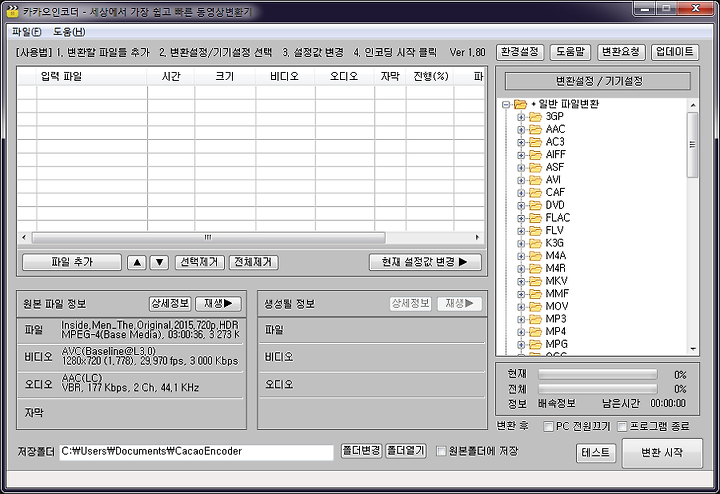Click the K3G folder icon
The image size is (720, 494).
[x=535, y=243]
